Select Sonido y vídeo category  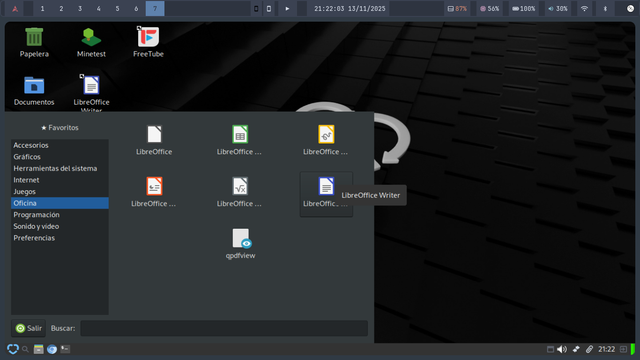coord(60,227)
